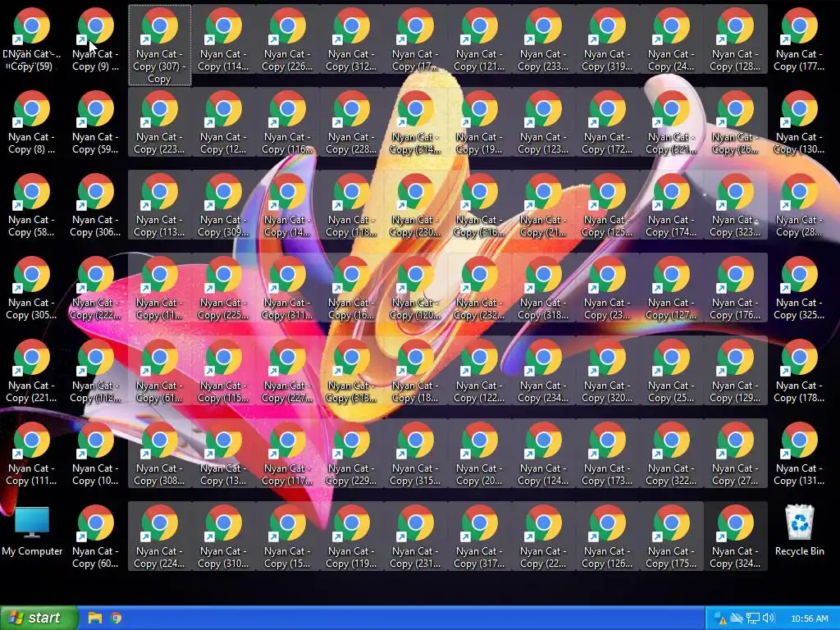
Task: Select Nyan Cat Copy (308... shortcut
Action: [x=159, y=454]
